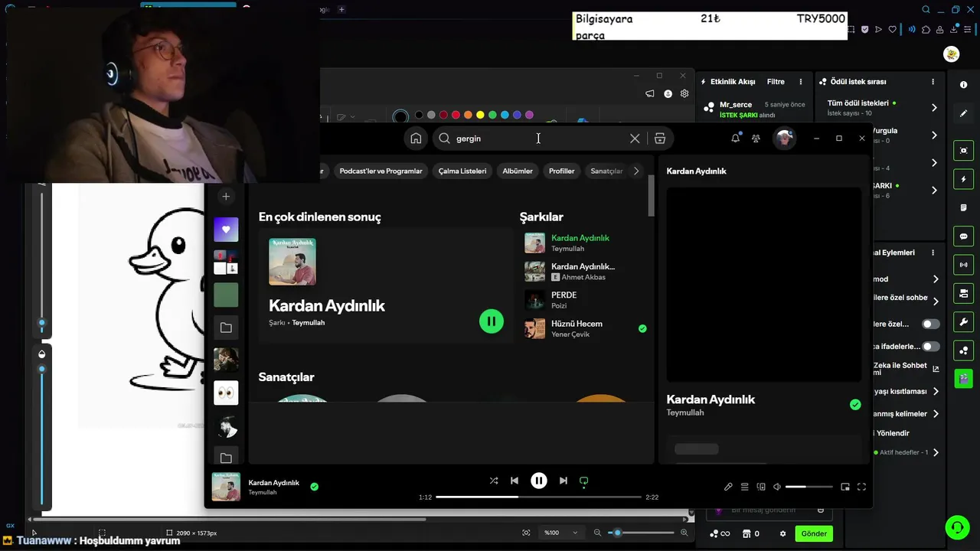
Task: Select the Çalma Listeleri filter tab
Action: (462, 171)
